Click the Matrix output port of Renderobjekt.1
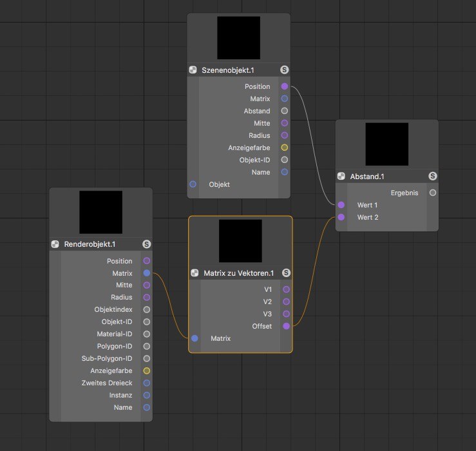Screen dimensions: 476x451 click(147, 273)
